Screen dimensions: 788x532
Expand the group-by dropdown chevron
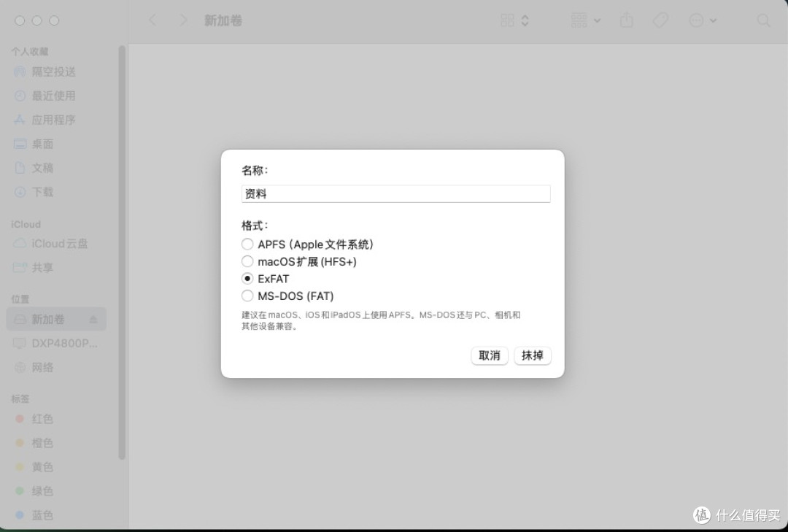[597, 20]
